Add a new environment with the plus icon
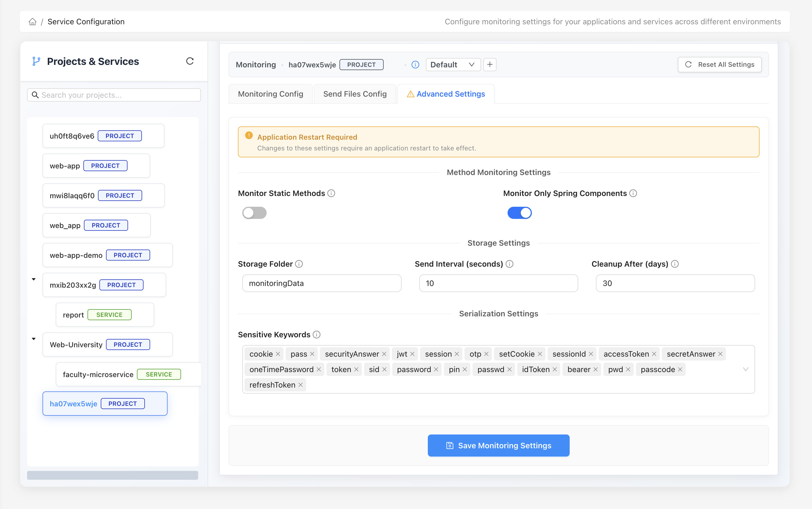The image size is (812, 509). coord(490,64)
